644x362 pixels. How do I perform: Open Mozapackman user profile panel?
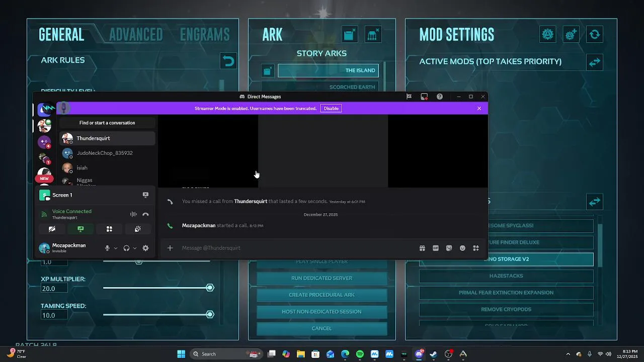(x=69, y=248)
